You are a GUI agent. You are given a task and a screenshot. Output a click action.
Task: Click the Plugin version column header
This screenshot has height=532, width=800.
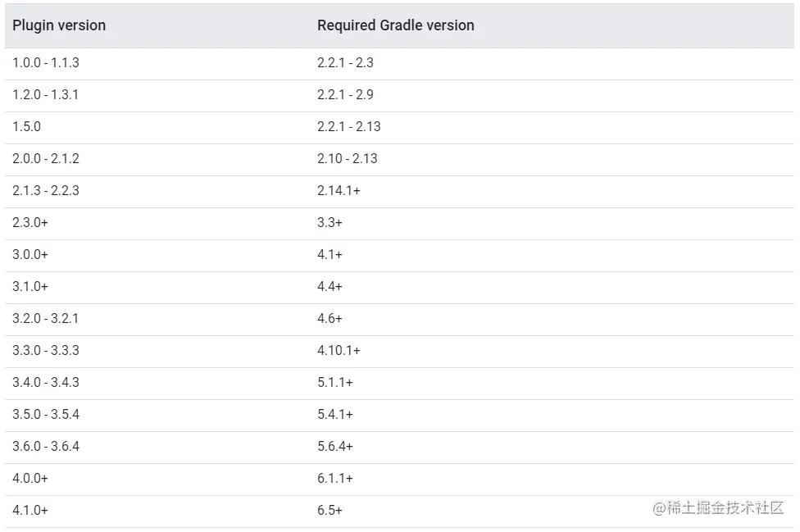(59, 25)
